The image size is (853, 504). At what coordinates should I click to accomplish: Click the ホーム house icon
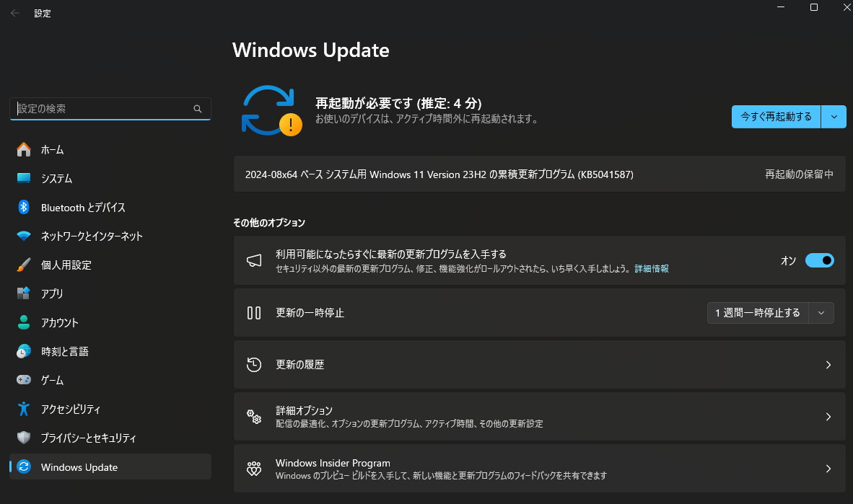point(23,149)
